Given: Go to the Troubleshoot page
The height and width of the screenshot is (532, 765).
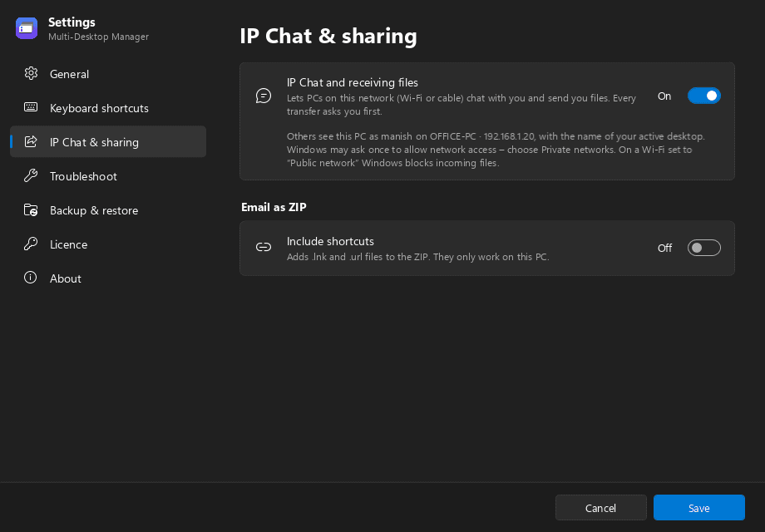Looking at the screenshot, I should tap(108, 176).
